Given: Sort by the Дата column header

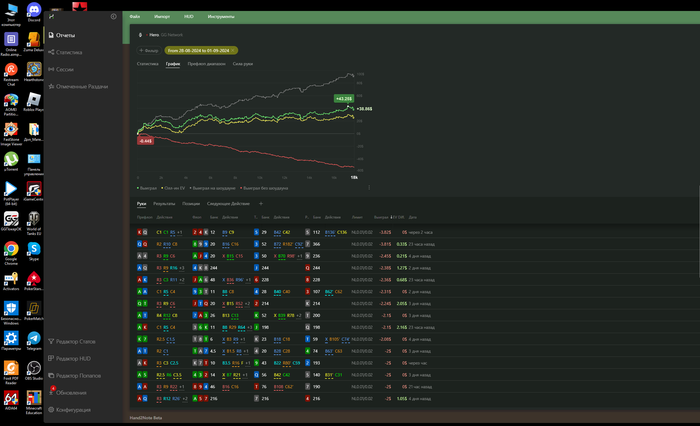Looking at the screenshot, I should point(412,217).
